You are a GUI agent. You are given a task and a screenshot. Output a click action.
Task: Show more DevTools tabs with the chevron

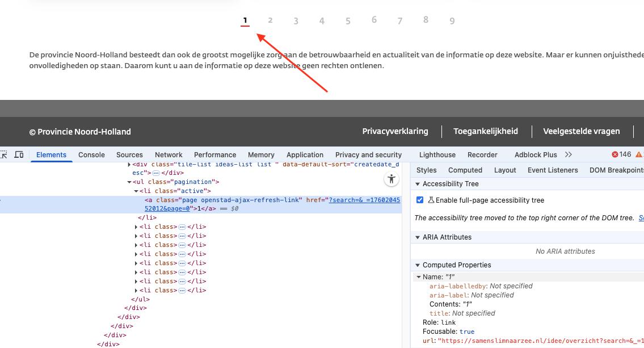click(569, 154)
